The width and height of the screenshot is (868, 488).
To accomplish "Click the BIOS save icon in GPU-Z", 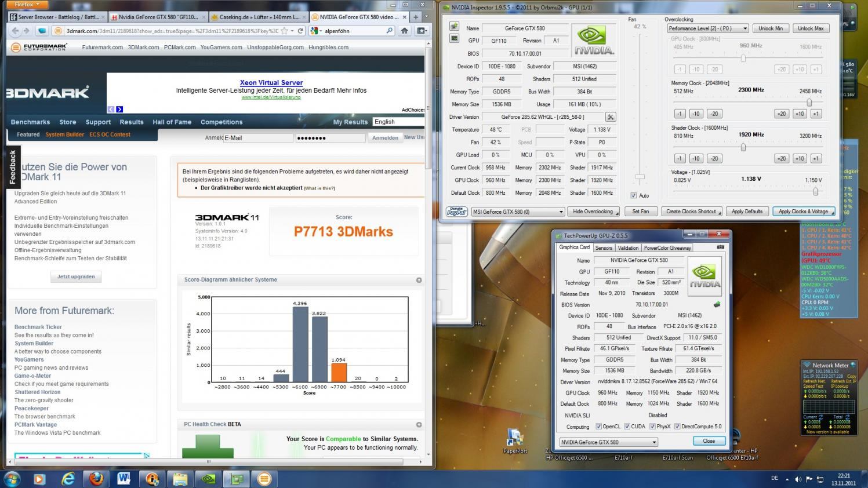I will (x=717, y=304).
